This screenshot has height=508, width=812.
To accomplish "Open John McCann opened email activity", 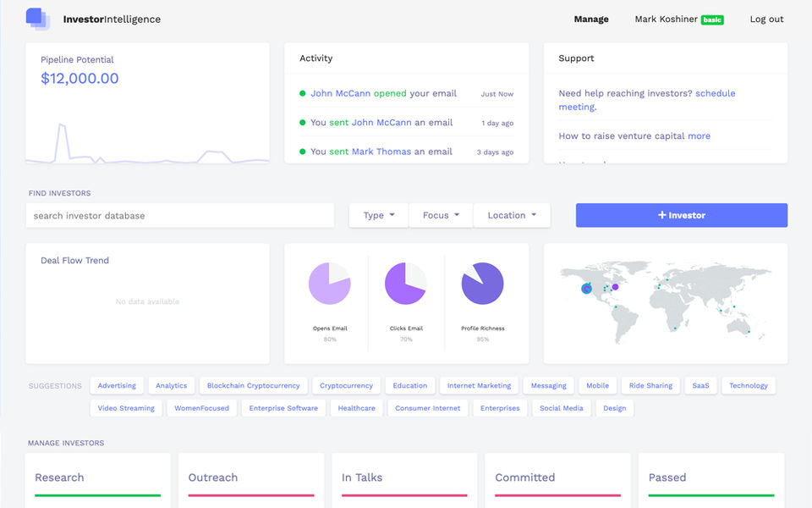I will click(383, 93).
